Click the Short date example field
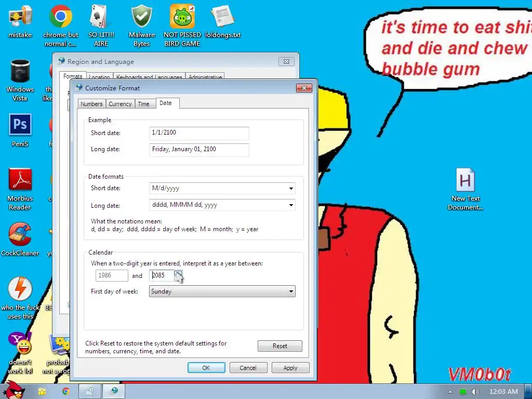The width and height of the screenshot is (532, 399). (199, 133)
